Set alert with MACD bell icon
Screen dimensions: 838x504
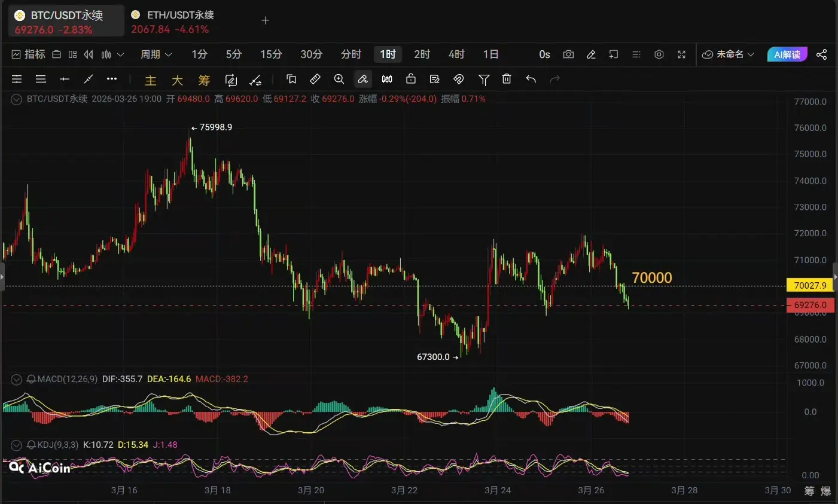point(31,379)
